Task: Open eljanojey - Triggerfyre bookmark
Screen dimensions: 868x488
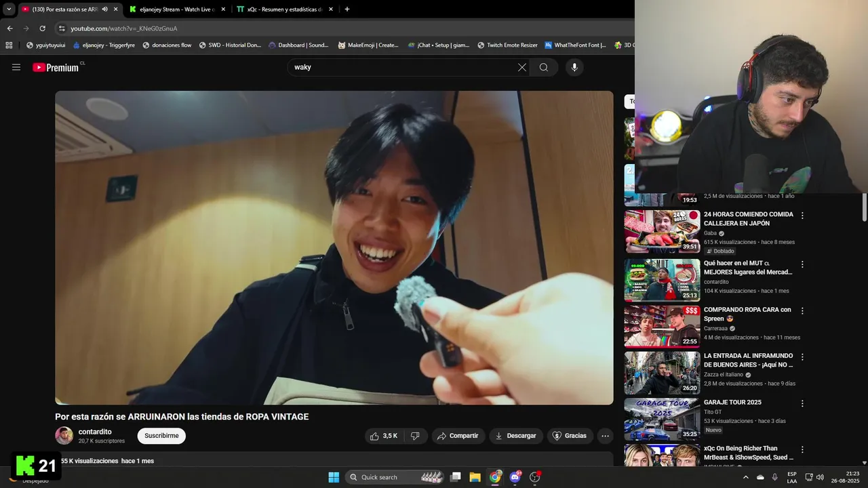Action: (x=104, y=45)
